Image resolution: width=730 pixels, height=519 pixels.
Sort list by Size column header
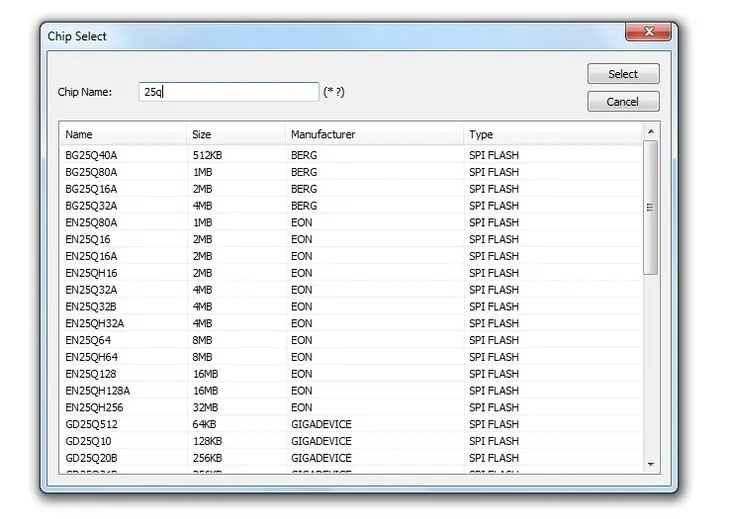coord(236,135)
